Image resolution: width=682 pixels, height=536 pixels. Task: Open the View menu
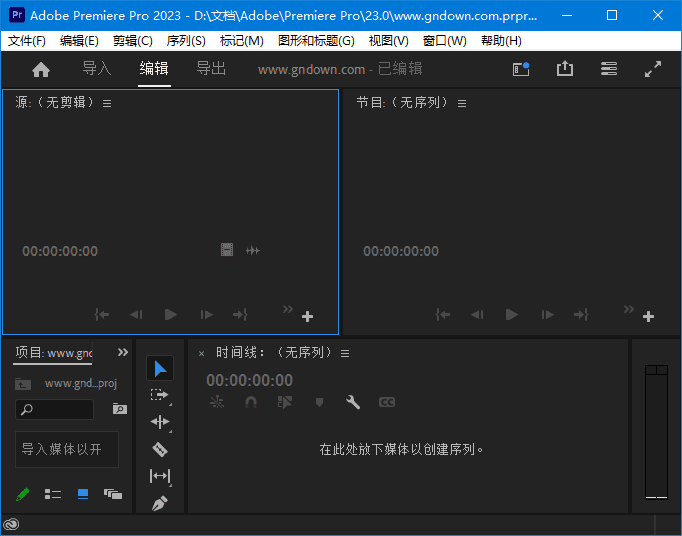[x=388, y=41]
